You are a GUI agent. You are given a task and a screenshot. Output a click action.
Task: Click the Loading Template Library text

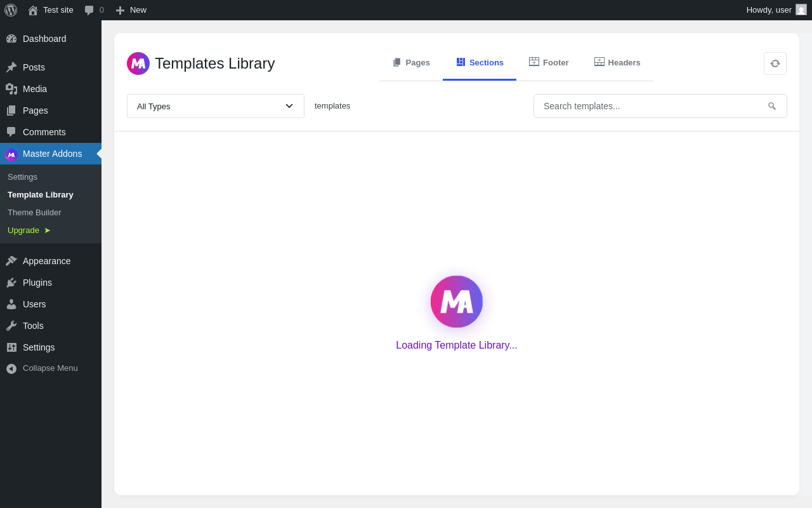pos(457,345)
